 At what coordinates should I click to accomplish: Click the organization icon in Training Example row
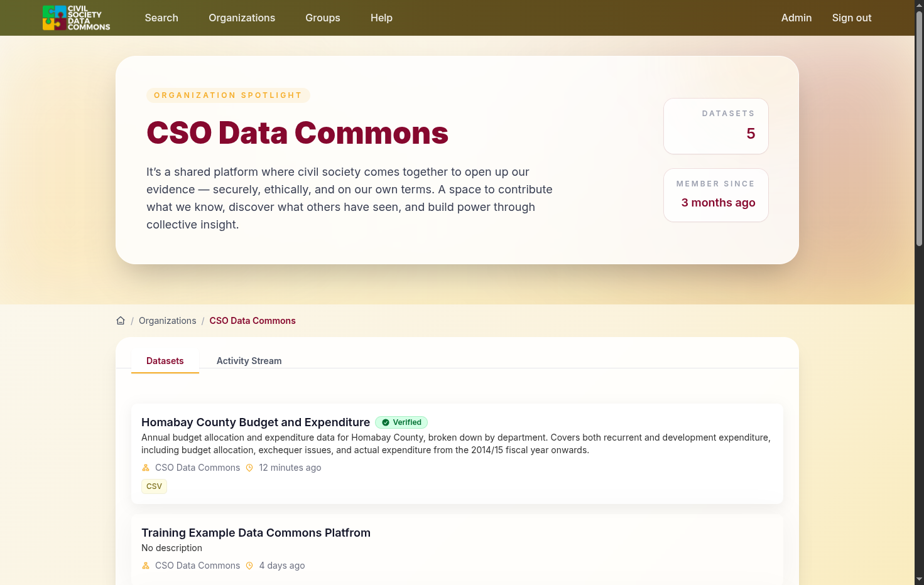click(146, 566)
